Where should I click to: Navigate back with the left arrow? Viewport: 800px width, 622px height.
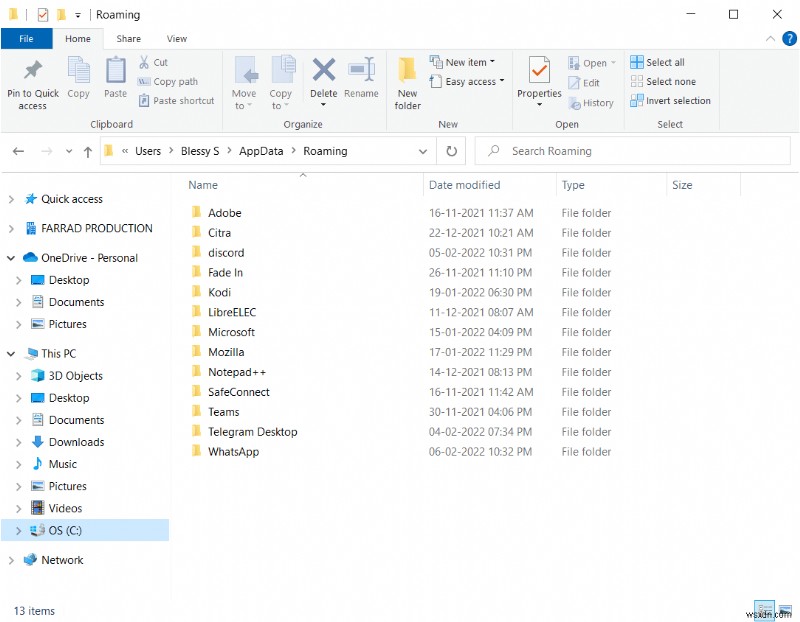tap(18, 151)
